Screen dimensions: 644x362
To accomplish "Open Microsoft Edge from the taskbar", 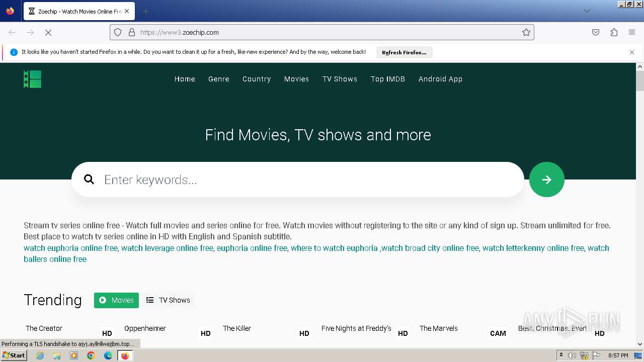I will (x=108, y=355).
